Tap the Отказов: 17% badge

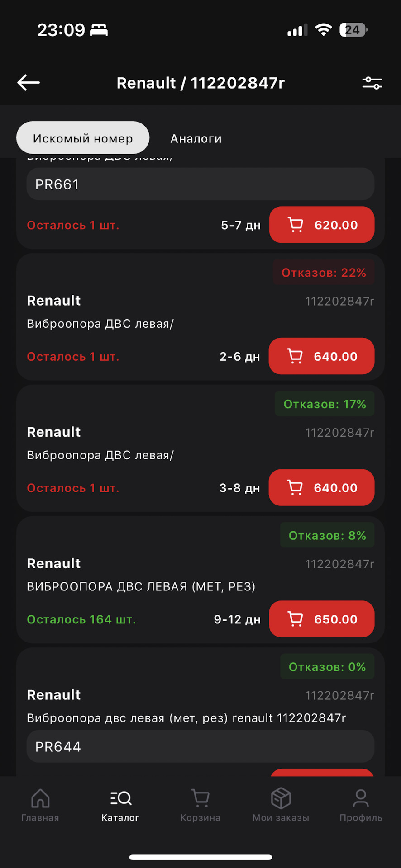coord(325,404)
